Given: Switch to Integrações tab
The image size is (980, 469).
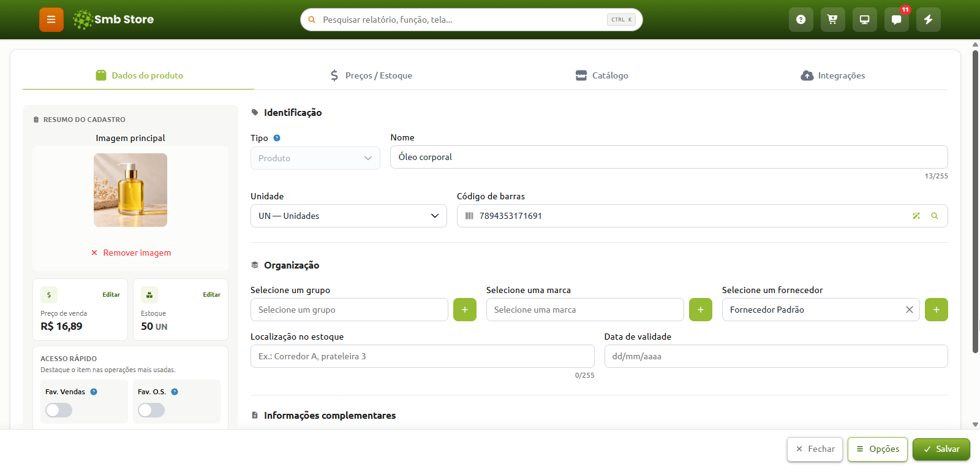Looking at the screenshot, I should [833, 75].
